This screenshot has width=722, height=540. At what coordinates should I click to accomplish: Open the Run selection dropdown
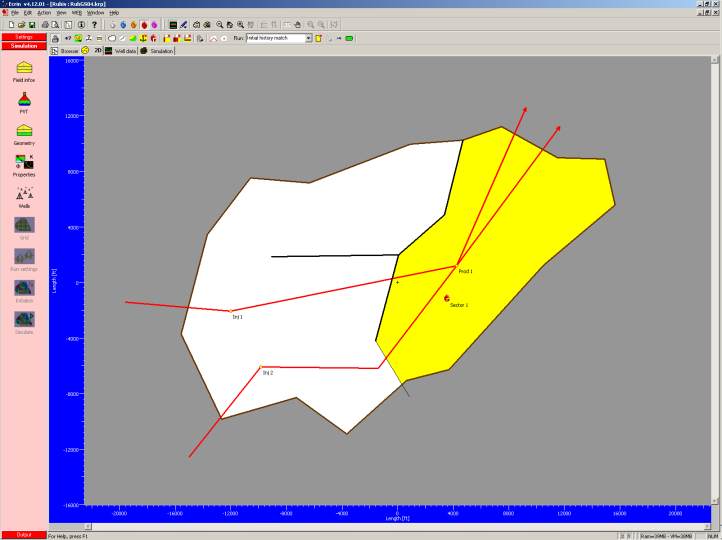click(309, 38)
